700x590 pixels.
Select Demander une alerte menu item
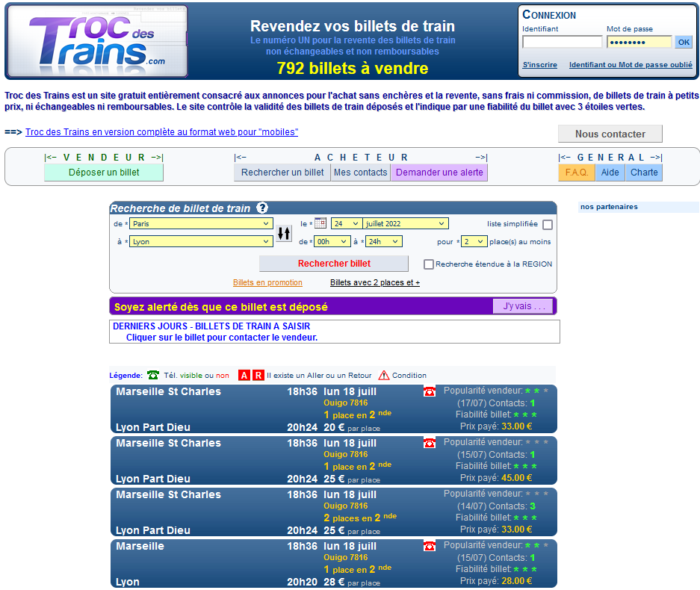click(439, 172)
